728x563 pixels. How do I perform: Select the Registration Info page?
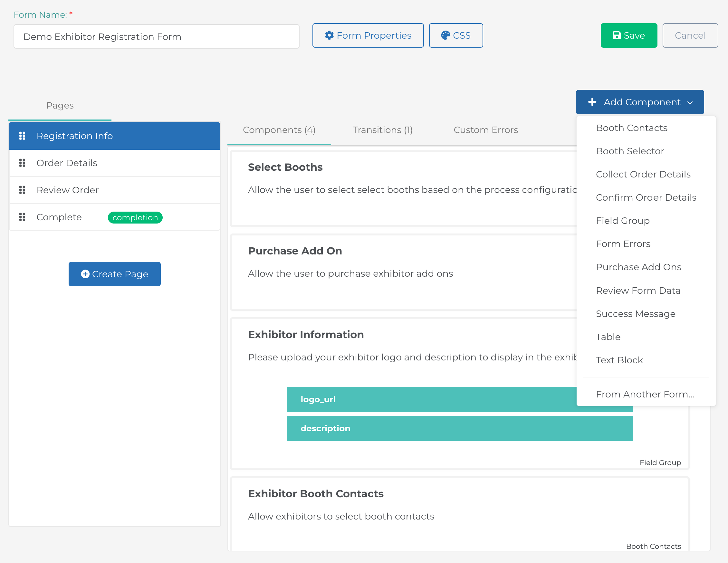point(115,136)
